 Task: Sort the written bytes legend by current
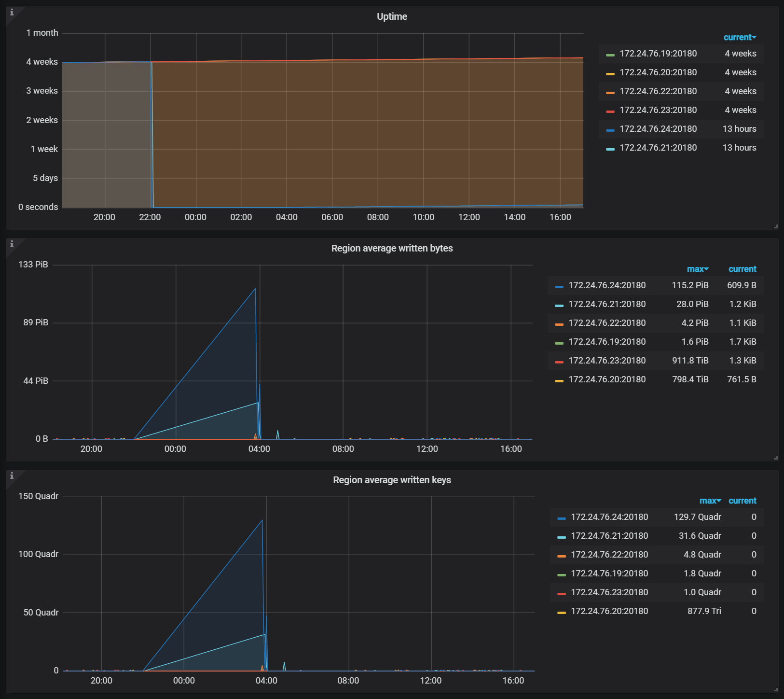[742, 269]
